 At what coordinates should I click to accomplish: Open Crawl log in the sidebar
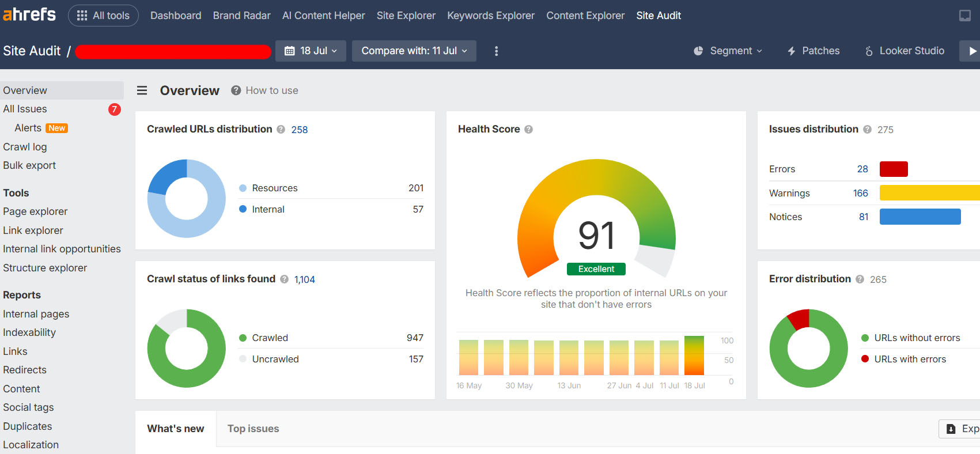tap(25, 147)
